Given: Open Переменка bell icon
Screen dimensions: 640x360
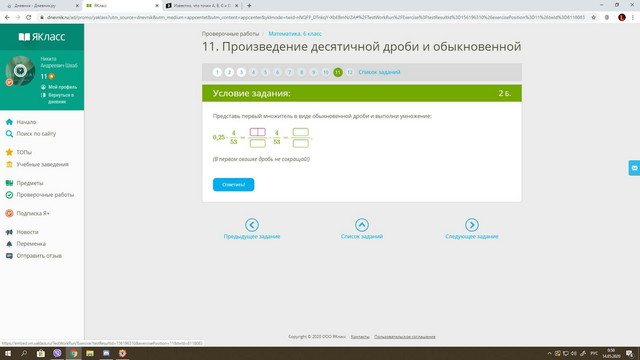Looking at the screenshot, I should pyautogui.click(x=9, y=244).
